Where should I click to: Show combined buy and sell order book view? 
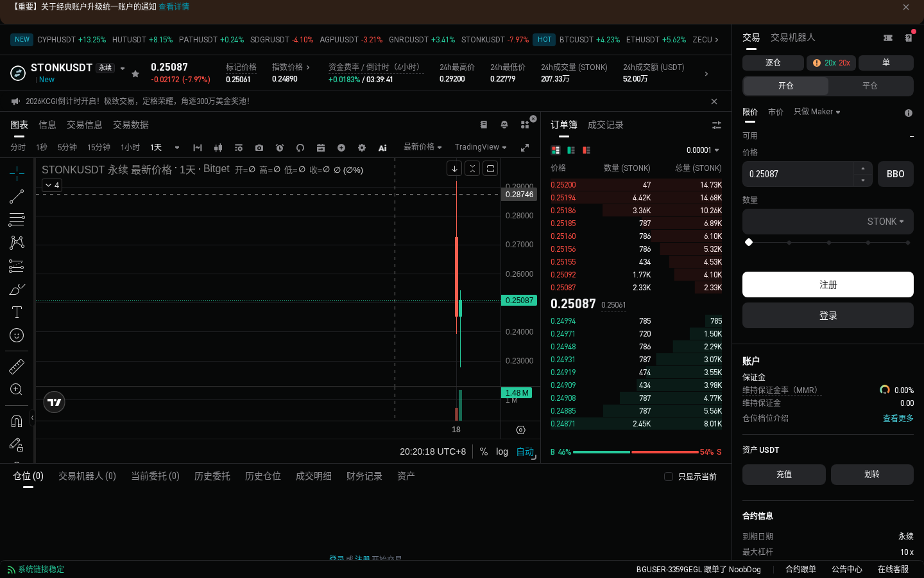556,150
